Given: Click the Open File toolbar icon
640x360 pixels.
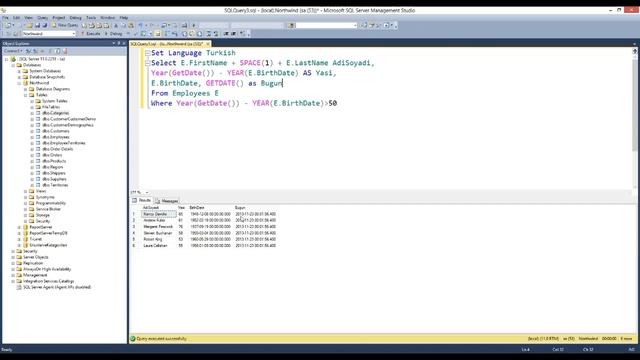Looking at the screenshot, I should click(29, 25).
